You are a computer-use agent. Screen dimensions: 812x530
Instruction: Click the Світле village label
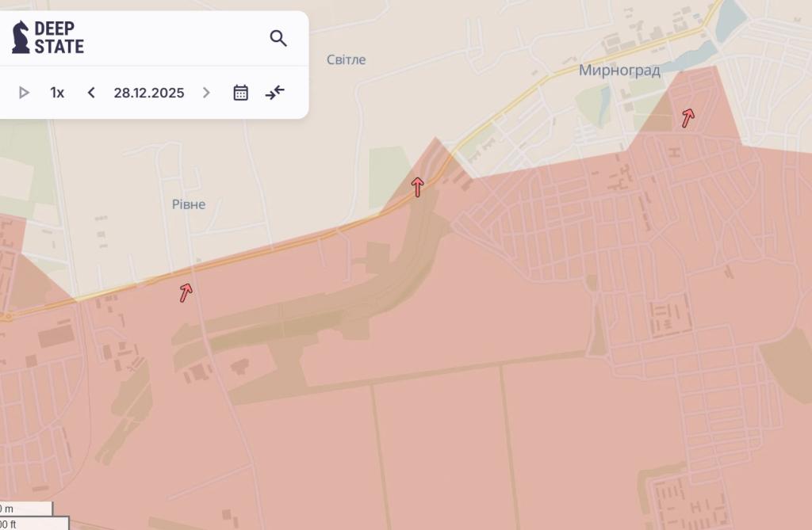point(347,59)
